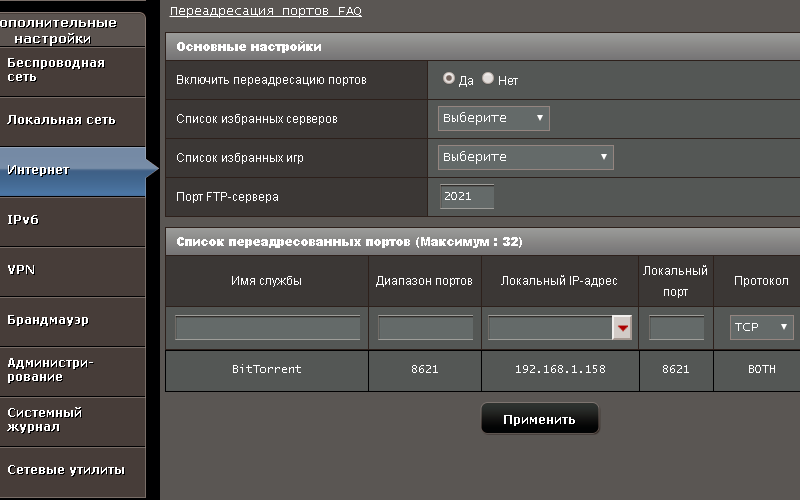Click the red arrow of Локальный IP-адрес
Screen dimensions: 800x500
pos(623,328)
